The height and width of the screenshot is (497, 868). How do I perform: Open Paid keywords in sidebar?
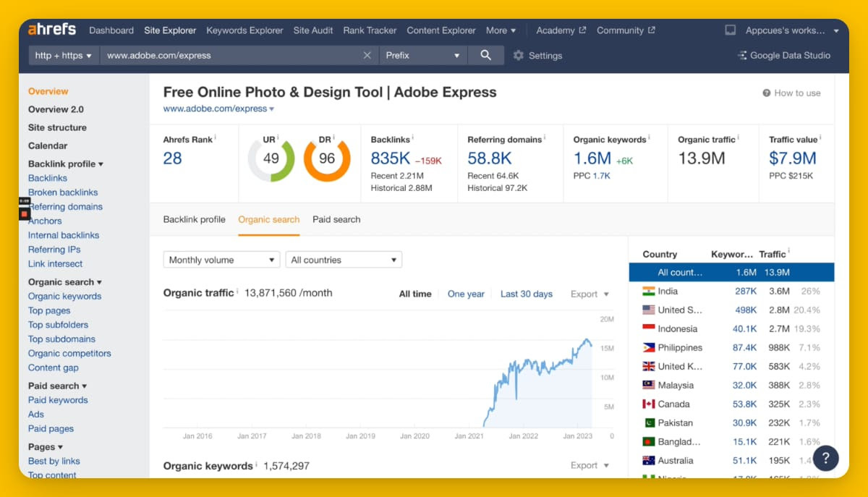coord(58,400)
